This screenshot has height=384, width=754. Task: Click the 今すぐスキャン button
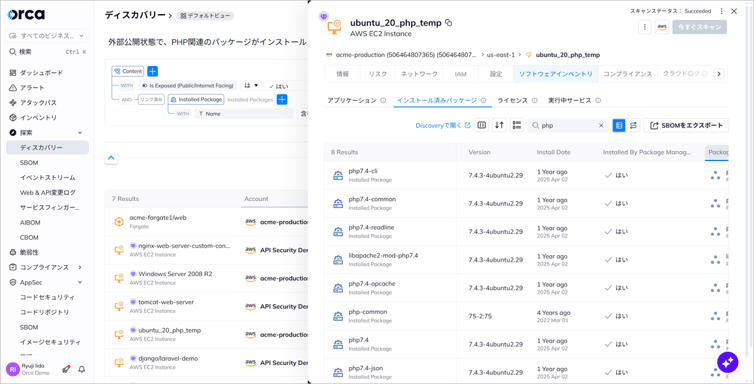(x=700, y=27)
